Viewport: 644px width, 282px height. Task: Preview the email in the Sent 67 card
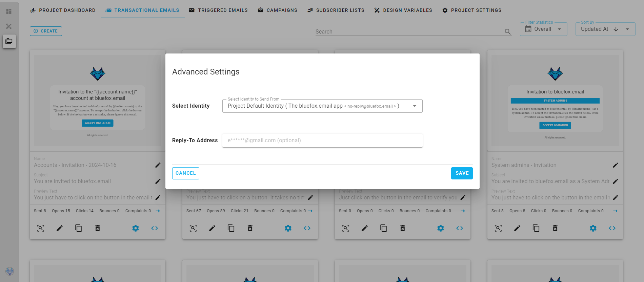point(193,228)
